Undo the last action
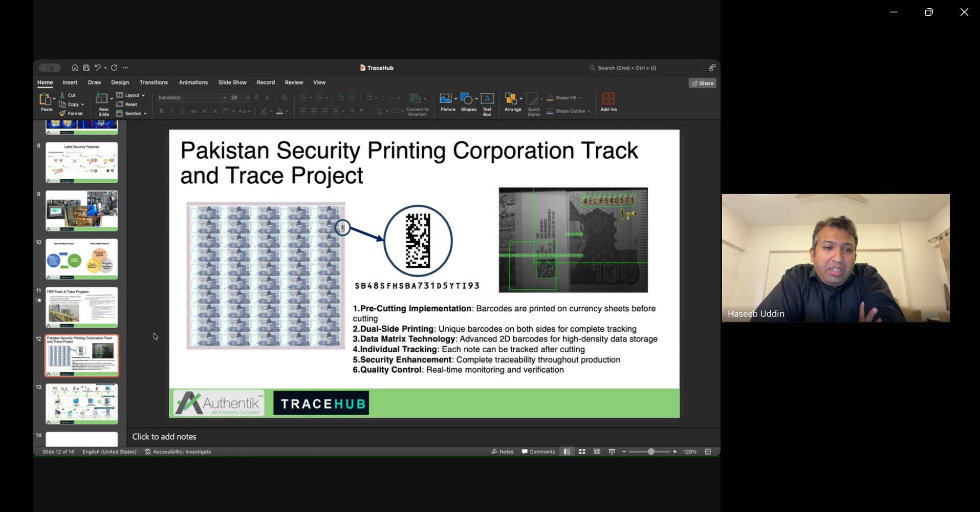The image size is (980, 512). 97,68
